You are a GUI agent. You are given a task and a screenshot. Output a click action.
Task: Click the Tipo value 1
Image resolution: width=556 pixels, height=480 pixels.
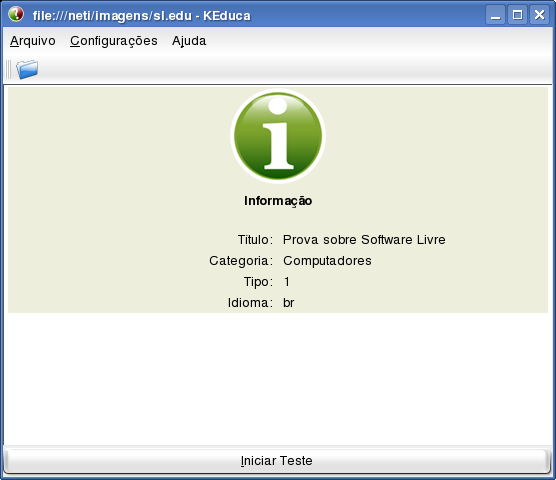click(x=287, y=282)
